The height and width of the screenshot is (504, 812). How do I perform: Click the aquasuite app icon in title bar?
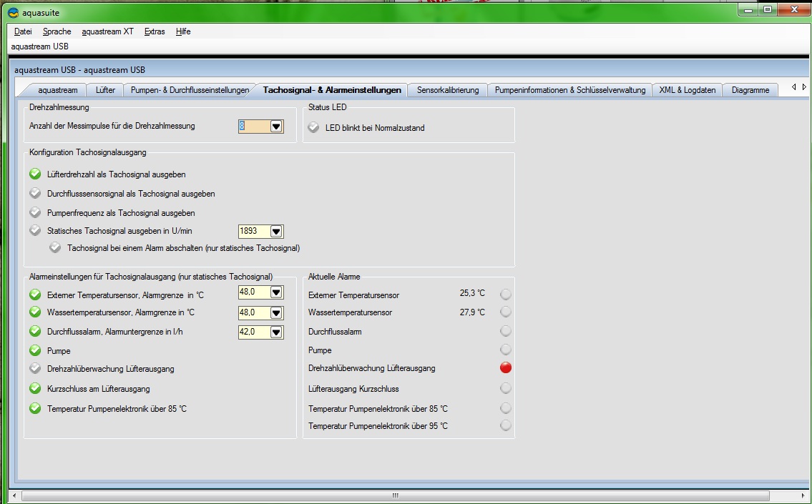coord(14,12)
